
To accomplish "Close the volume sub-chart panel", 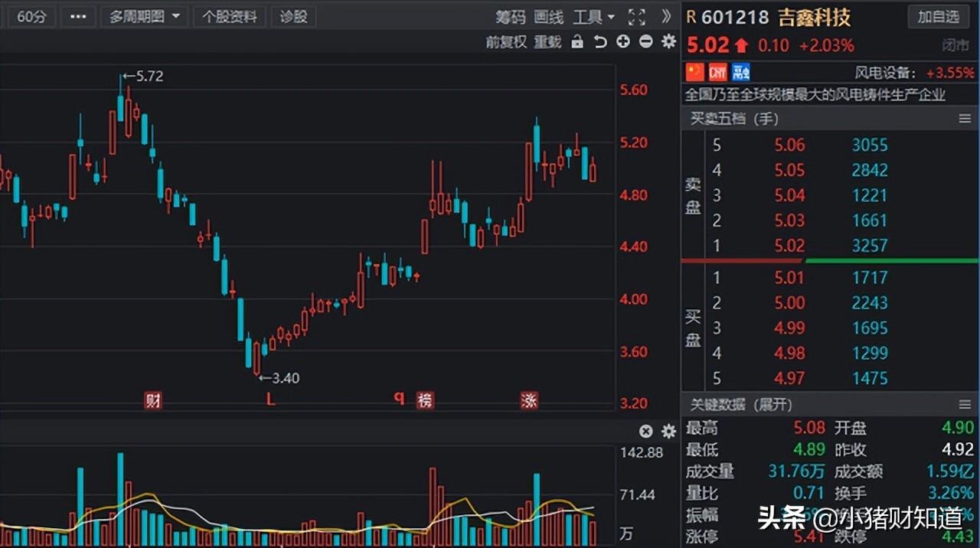I will (645, 431).
